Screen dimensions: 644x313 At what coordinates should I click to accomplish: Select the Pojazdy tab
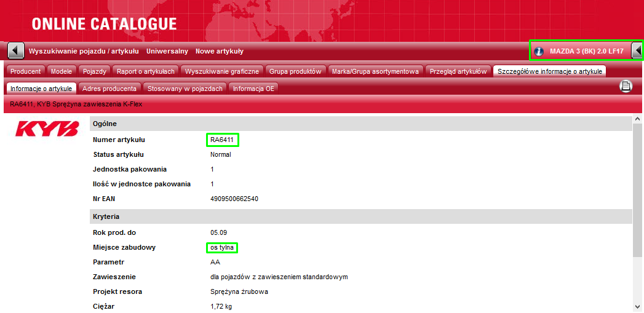95,71
